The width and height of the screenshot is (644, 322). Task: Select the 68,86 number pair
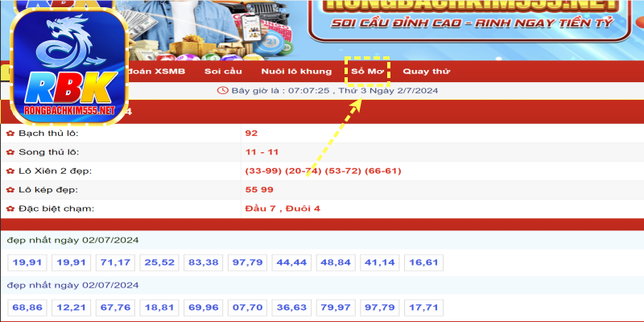(27, 308)
